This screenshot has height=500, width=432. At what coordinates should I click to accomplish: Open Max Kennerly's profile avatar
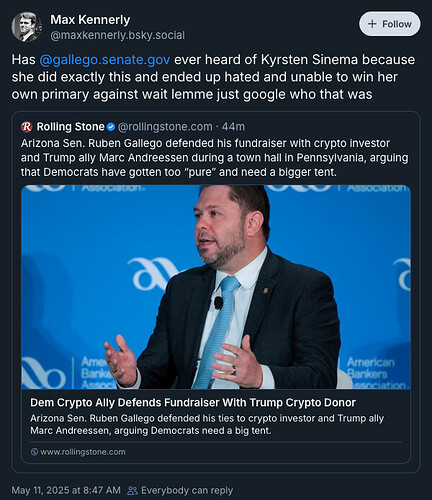coord(27,27)
